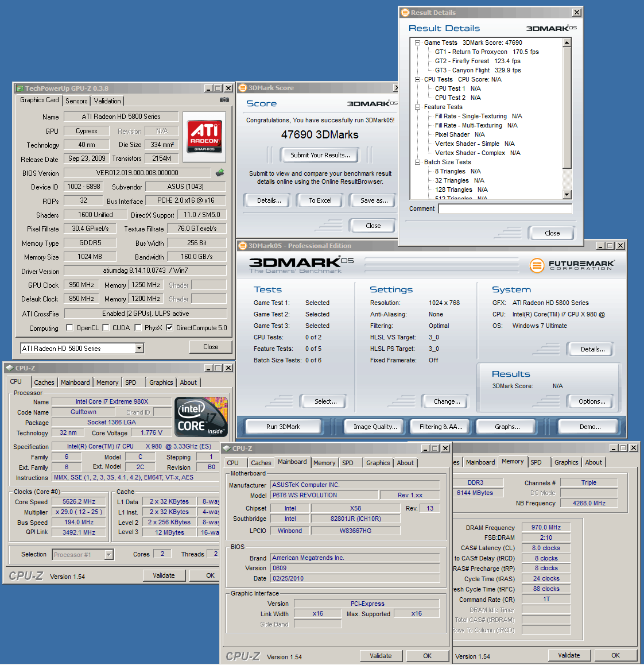
Task: Open the Graphics tab in CPU-Z Memory window
Action: point(567,462)
